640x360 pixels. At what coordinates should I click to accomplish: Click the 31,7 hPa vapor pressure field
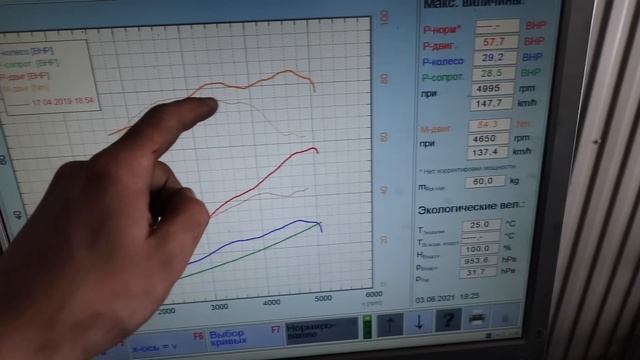[x=477, y=272]
